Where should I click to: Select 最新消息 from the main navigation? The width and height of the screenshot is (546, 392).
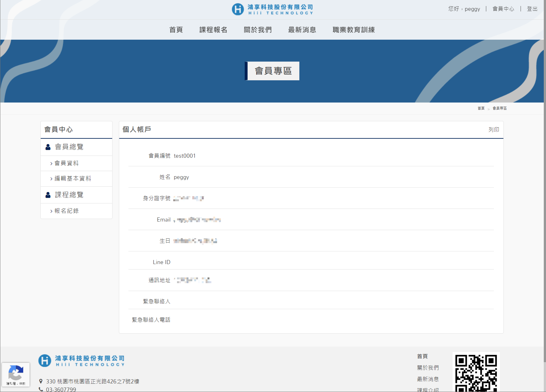[x=302, y=30]
